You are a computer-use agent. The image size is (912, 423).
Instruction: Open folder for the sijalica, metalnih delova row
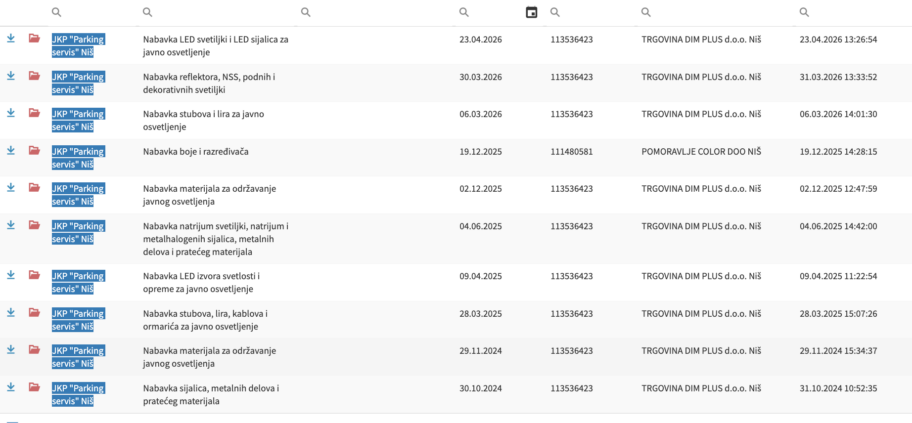click(x=34, y=387)
